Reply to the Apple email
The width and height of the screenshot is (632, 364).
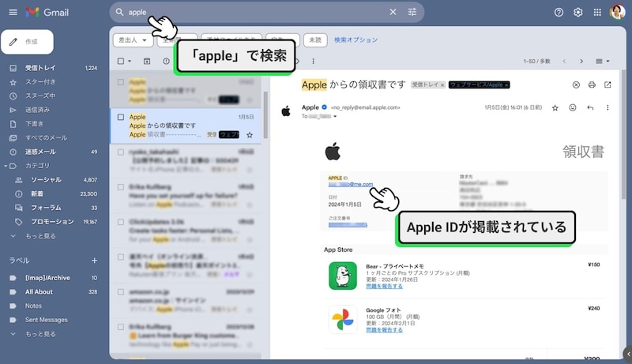[590, 107]
